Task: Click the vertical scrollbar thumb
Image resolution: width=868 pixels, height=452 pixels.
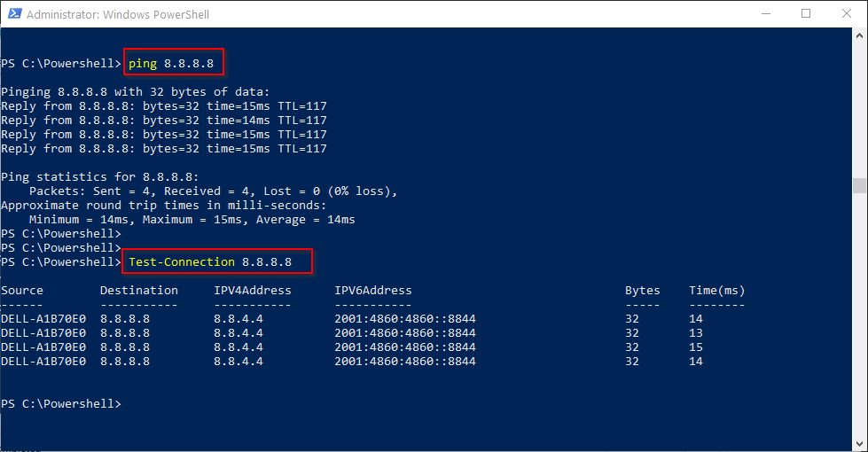Action: pos(858,184)
